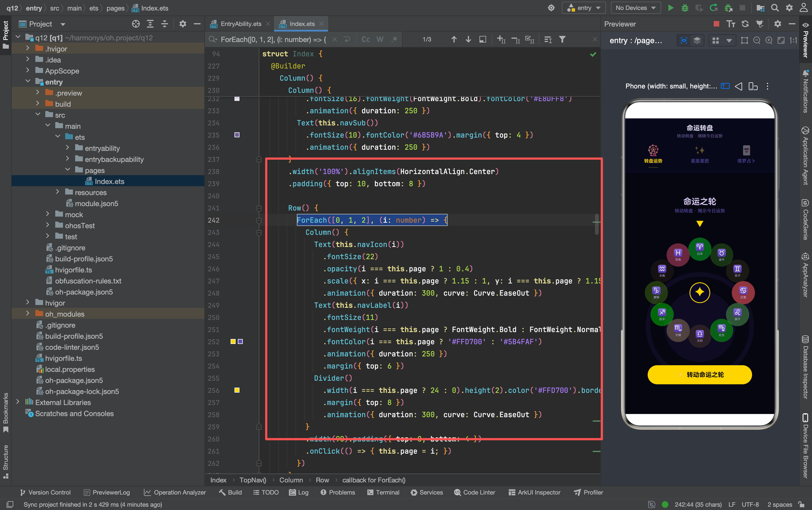Open the Problems tool window
Screen dimensions: 812x510
338,492
